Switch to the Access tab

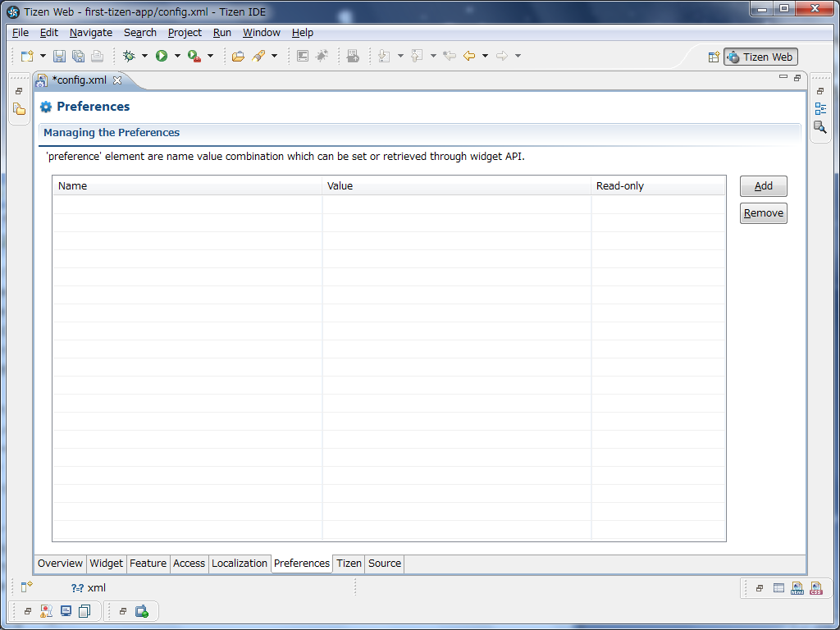(189, 564)
